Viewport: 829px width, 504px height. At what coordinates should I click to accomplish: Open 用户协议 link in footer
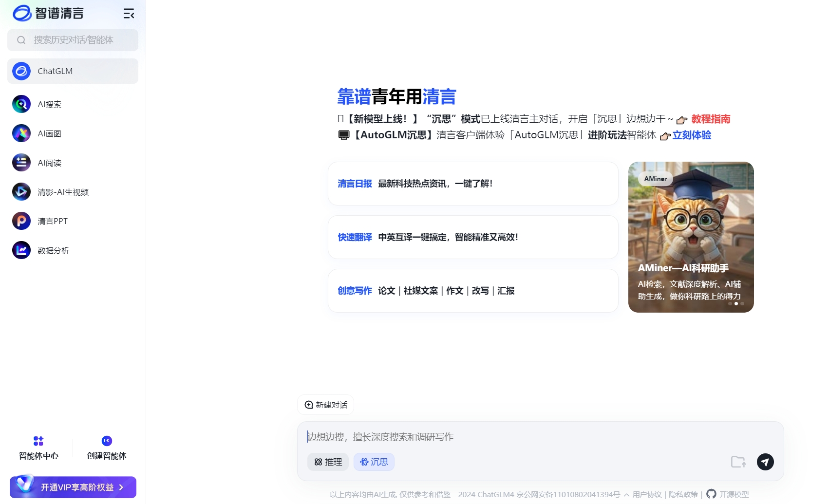pos(647,495)
